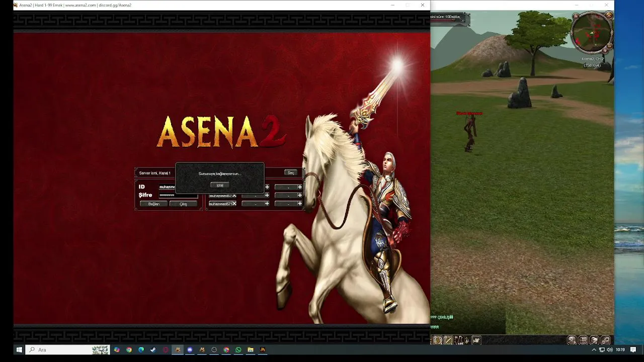The width and height of the screenshot is (644, 362).
Task: Open third round menu icon in game bar
Action: click(594, 340)
